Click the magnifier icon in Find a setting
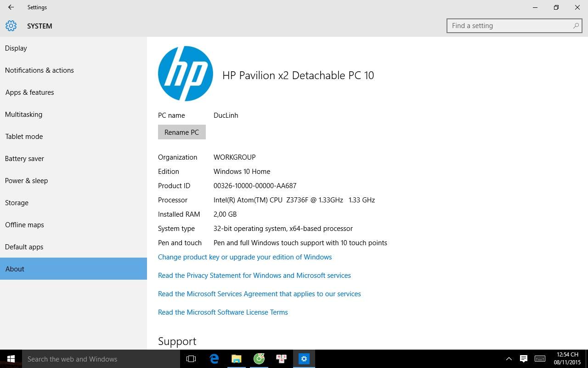Image resolution: width=588 pixels, height=368 pixels. pyautogui.click(x=576, y=26)
